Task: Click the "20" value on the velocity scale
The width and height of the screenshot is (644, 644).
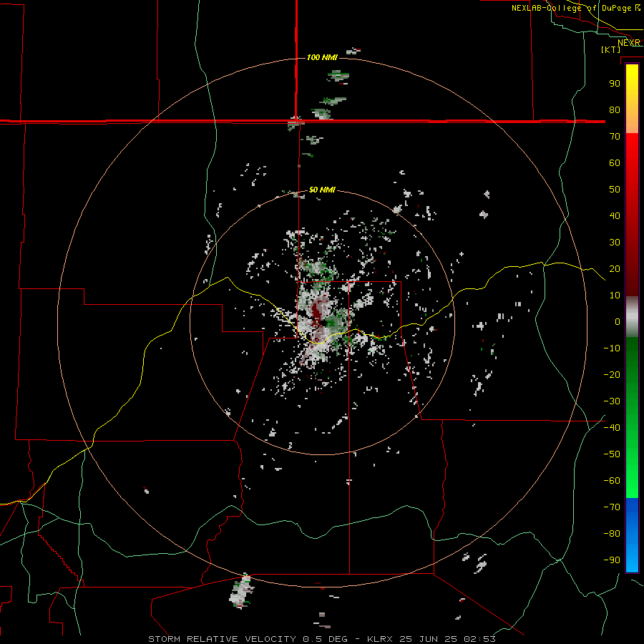Action: 615,268
